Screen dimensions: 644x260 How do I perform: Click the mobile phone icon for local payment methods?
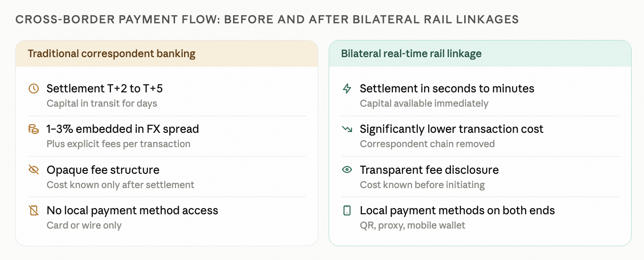[x=347, y=210]
